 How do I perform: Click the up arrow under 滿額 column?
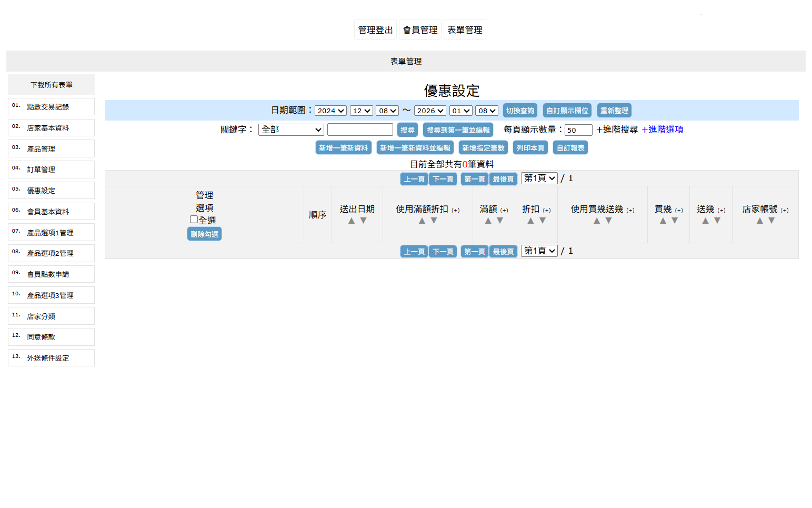coord(488,221)
